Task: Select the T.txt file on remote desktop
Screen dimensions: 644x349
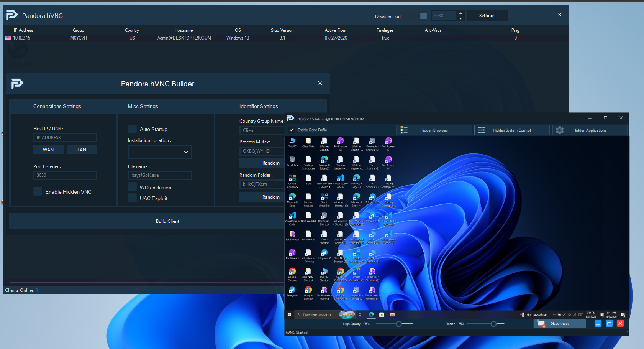Action: [308, 180]
